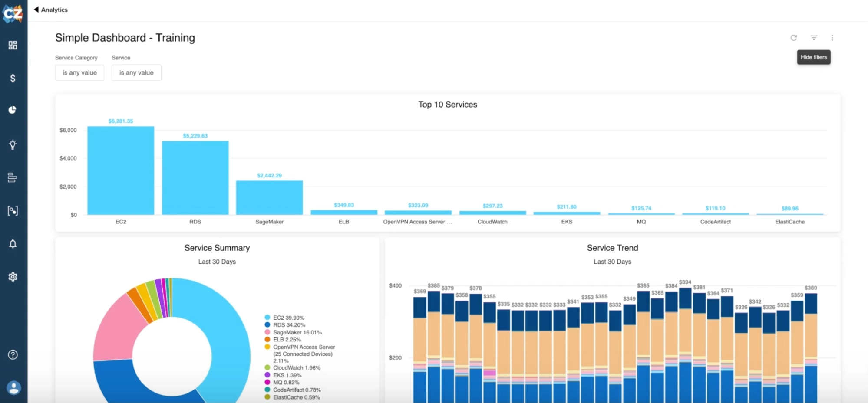Click the ELB bar value $349.83
868x403 pixels.
tap(344, 205)
